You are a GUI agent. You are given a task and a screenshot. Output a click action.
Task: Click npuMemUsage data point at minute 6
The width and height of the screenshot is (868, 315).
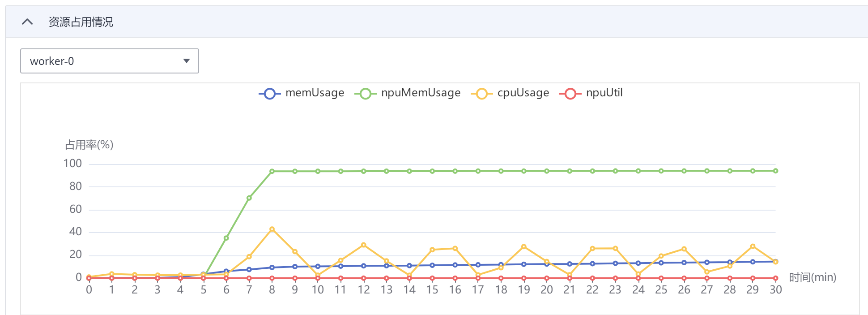click(x=226, y=238)
